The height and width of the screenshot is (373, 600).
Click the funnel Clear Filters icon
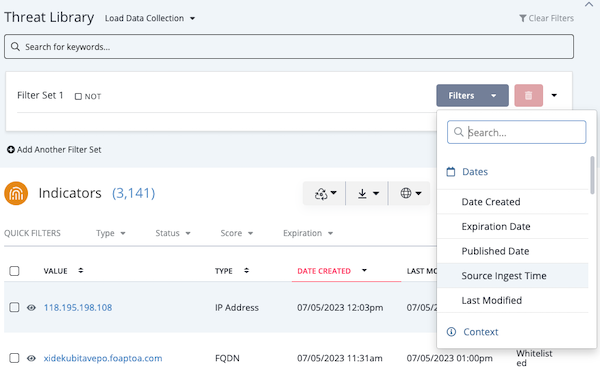tap(522, 18)
